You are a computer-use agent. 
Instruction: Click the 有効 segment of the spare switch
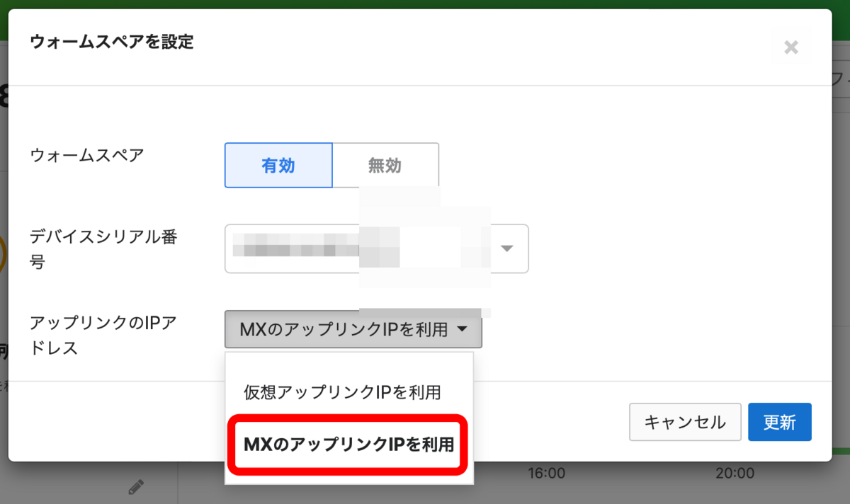278,165
